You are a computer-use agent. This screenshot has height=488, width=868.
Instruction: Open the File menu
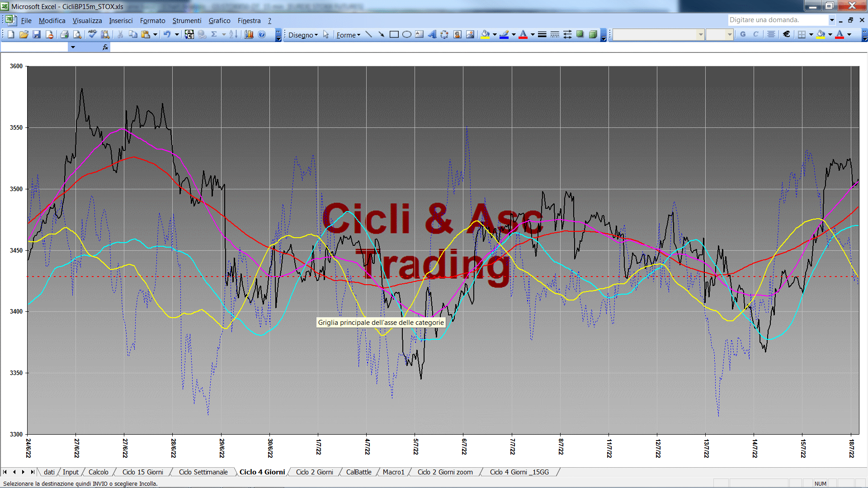pyautogui.click(x=26, y=21)
